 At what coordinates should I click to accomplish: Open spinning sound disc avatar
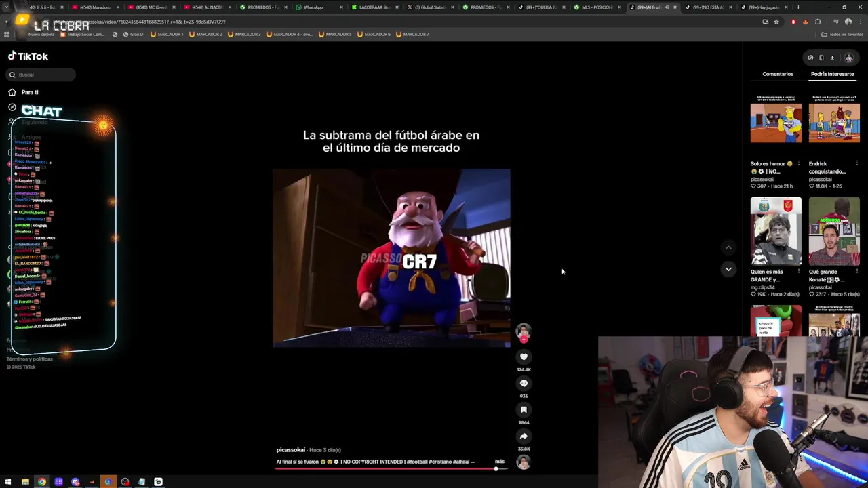click(x=524, y=462)
